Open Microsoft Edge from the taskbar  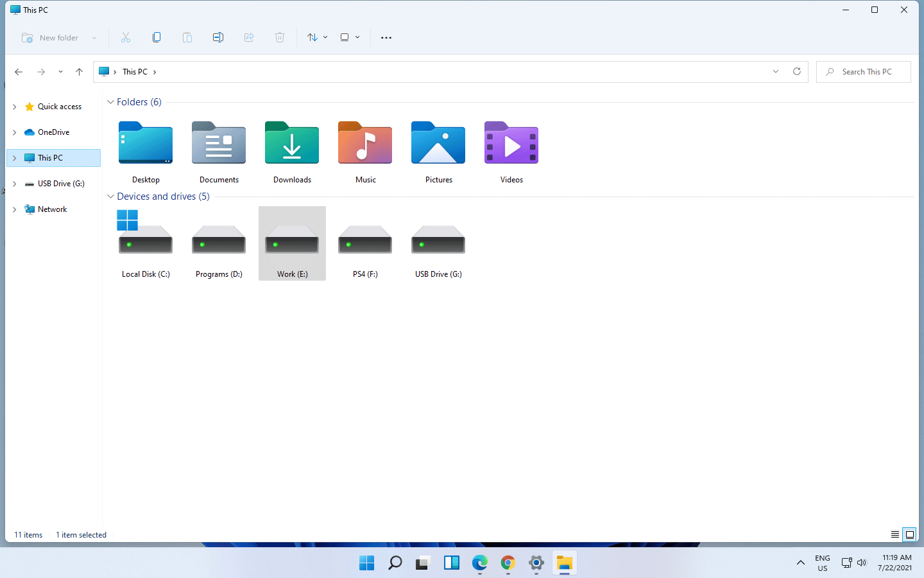(x=479, y=563)
